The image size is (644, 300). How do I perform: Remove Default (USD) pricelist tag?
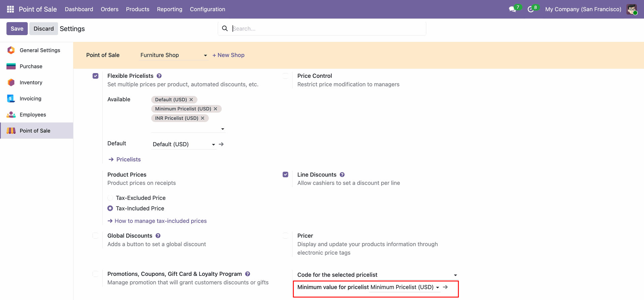tap(191, 100)
